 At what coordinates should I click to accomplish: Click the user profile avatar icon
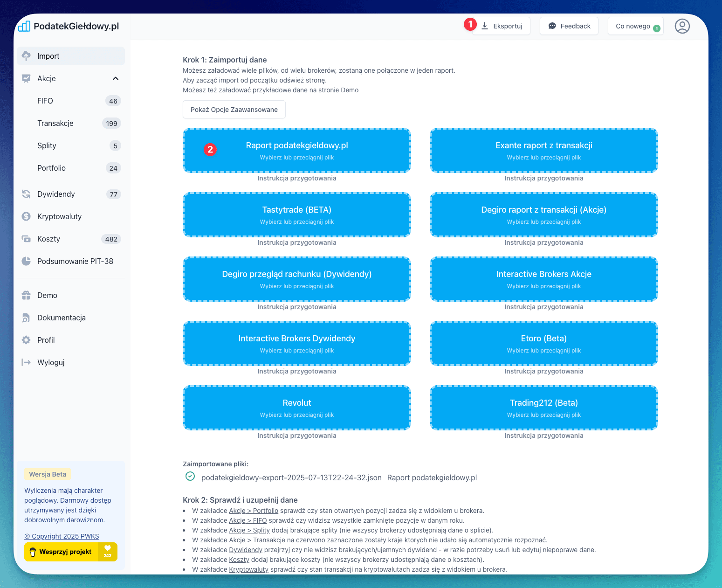(682, 26)
